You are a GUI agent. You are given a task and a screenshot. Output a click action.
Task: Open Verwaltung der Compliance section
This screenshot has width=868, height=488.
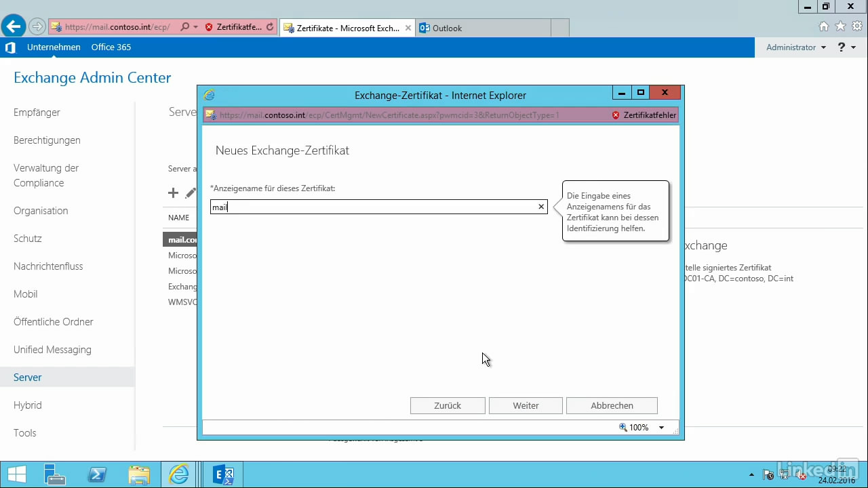click(x=46, y=176)
